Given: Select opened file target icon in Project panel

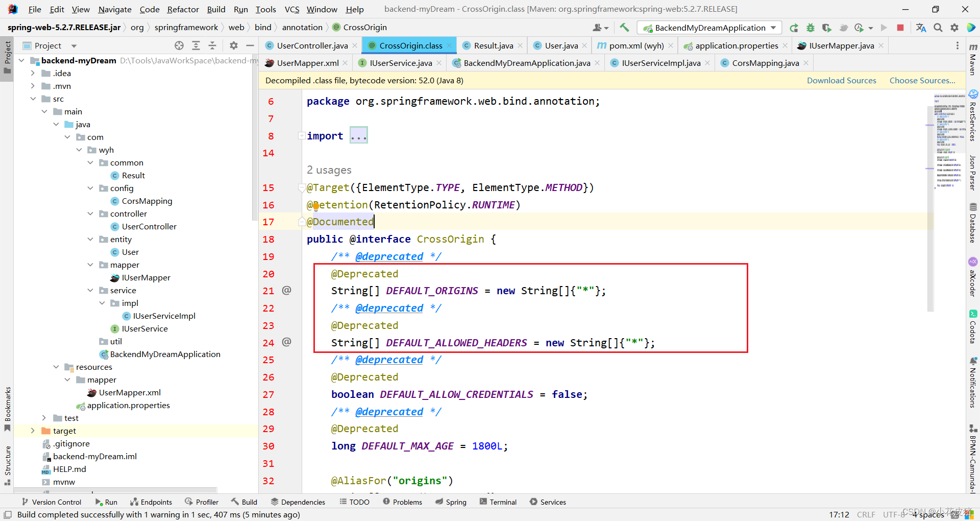Looking at the screenshot, I should point(179,45).
